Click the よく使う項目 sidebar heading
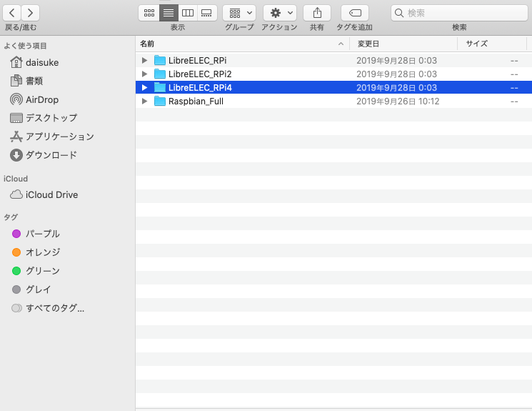The height and width of the screenshot is (411, 532). tap(26, 46)
